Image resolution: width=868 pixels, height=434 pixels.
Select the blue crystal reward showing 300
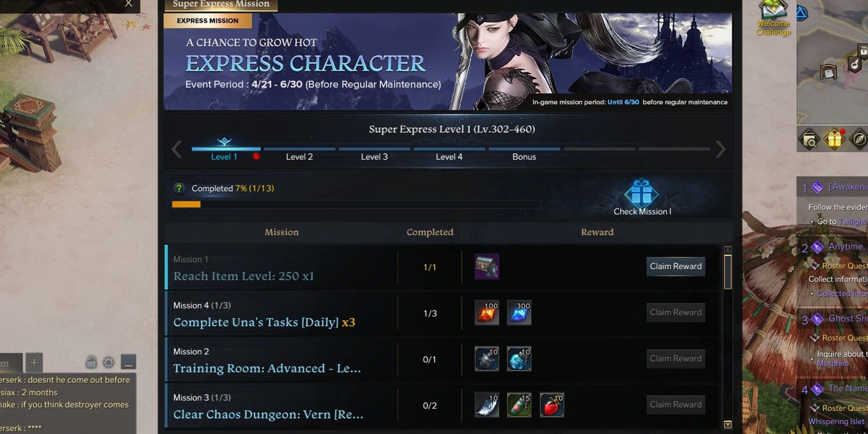point(519,312)
